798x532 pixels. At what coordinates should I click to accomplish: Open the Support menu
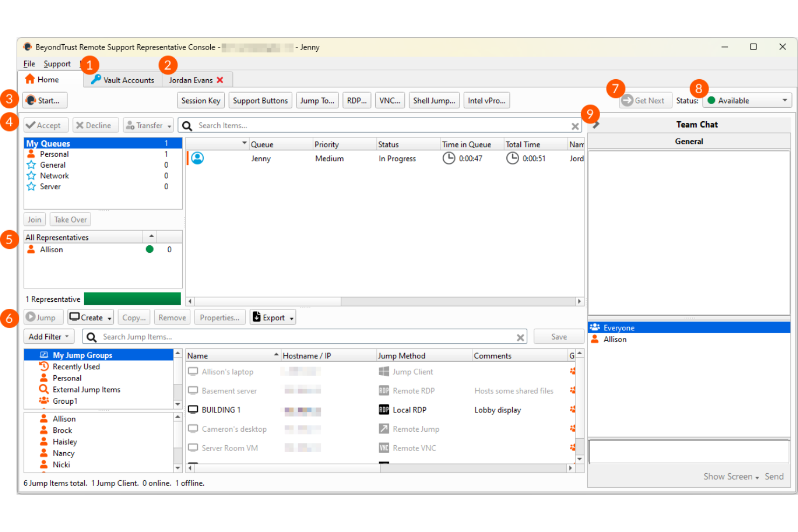57,64
